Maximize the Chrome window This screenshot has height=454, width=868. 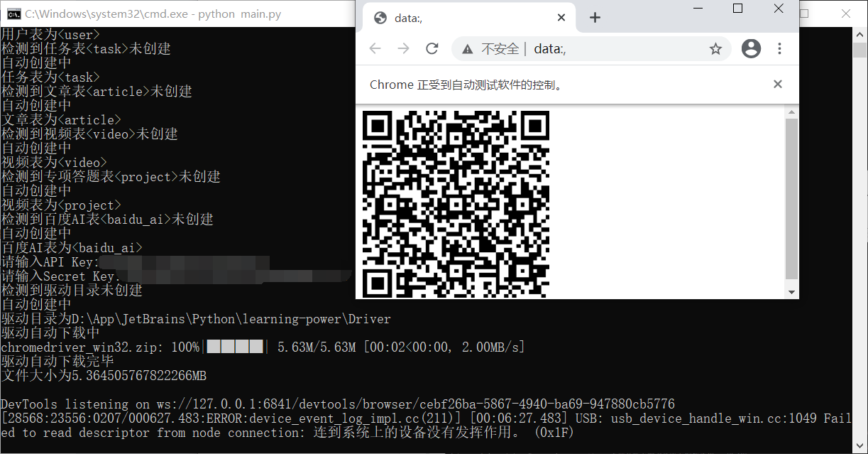738,9
